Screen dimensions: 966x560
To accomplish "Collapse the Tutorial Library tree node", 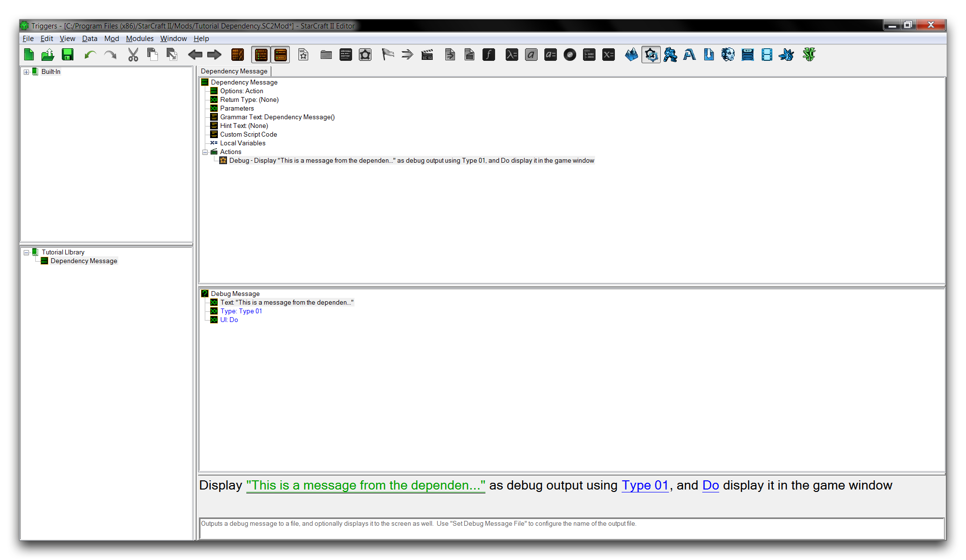I will click(x=27, y=252).
